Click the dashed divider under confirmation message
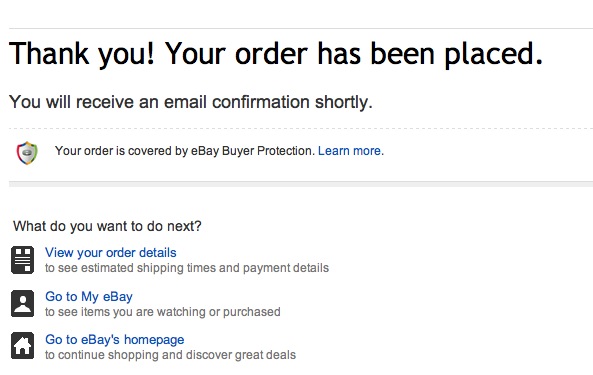593x375 pixels. coord(301,129)
